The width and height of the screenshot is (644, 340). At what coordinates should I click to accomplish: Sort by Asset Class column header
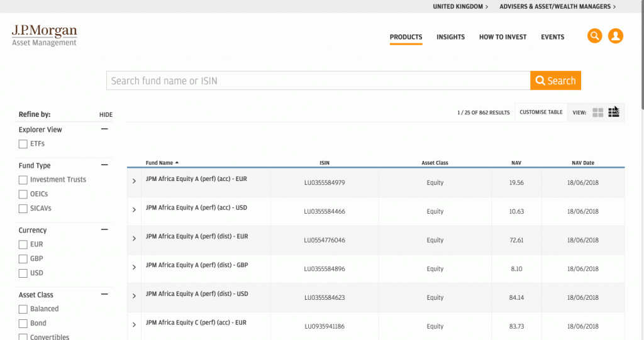click(x=435, y=163)
